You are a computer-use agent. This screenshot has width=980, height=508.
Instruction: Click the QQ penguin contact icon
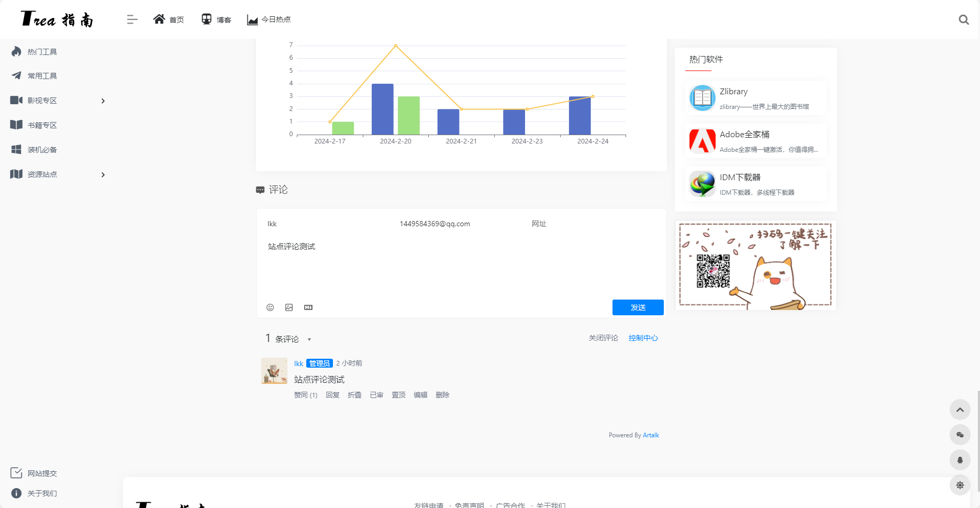click(960, 460)
